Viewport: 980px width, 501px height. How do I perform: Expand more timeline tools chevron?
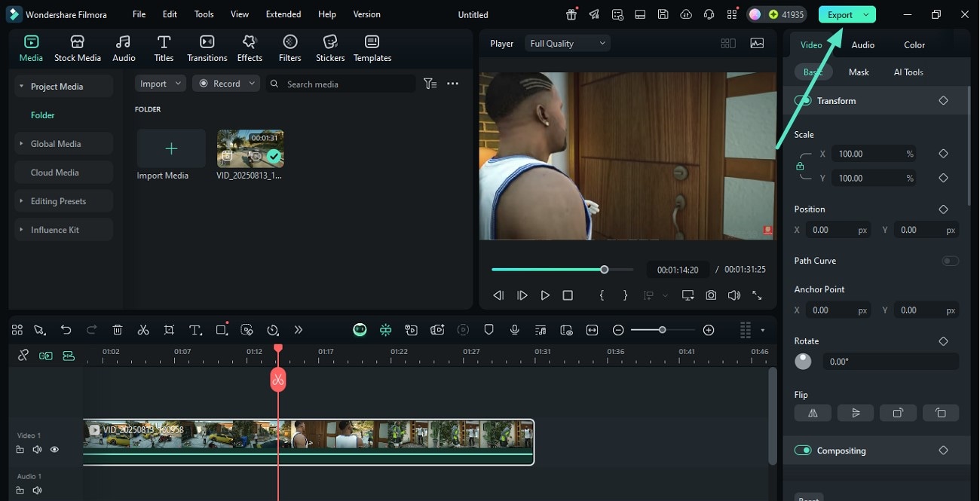pyautogui.click(x=299, y=330)
